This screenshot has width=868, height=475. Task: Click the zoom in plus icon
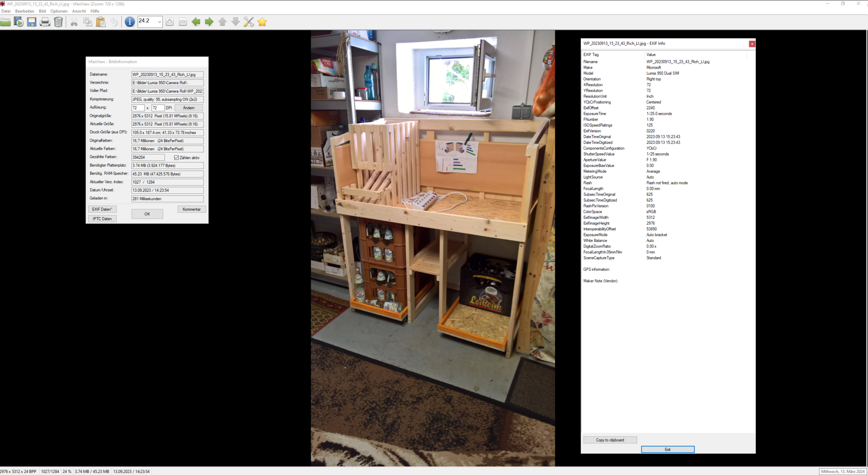(170, 22)
